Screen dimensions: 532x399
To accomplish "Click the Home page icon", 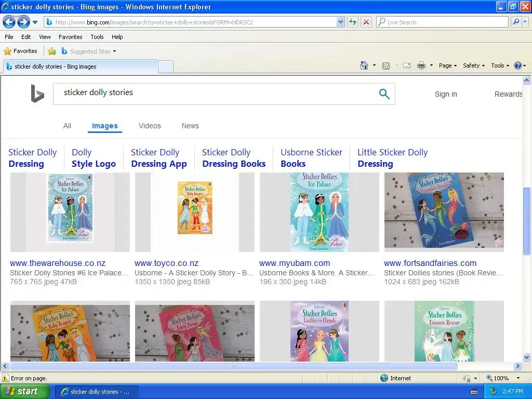I will point(364,65).
